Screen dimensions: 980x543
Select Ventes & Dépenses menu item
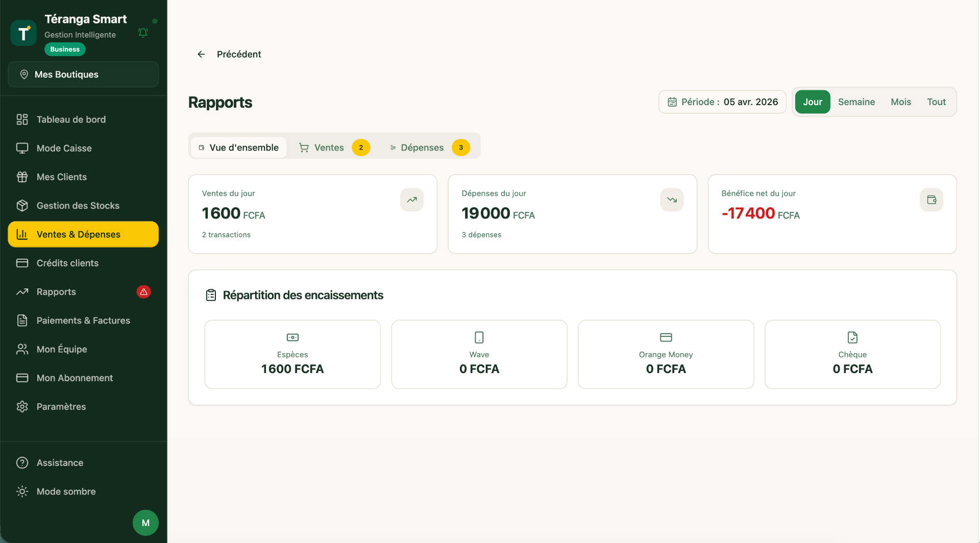click(x=83, y=234)
